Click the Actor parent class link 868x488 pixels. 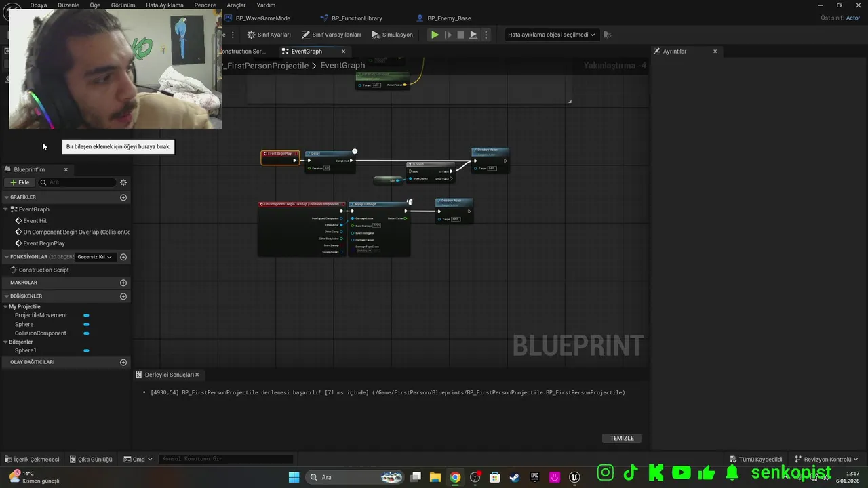853,18
